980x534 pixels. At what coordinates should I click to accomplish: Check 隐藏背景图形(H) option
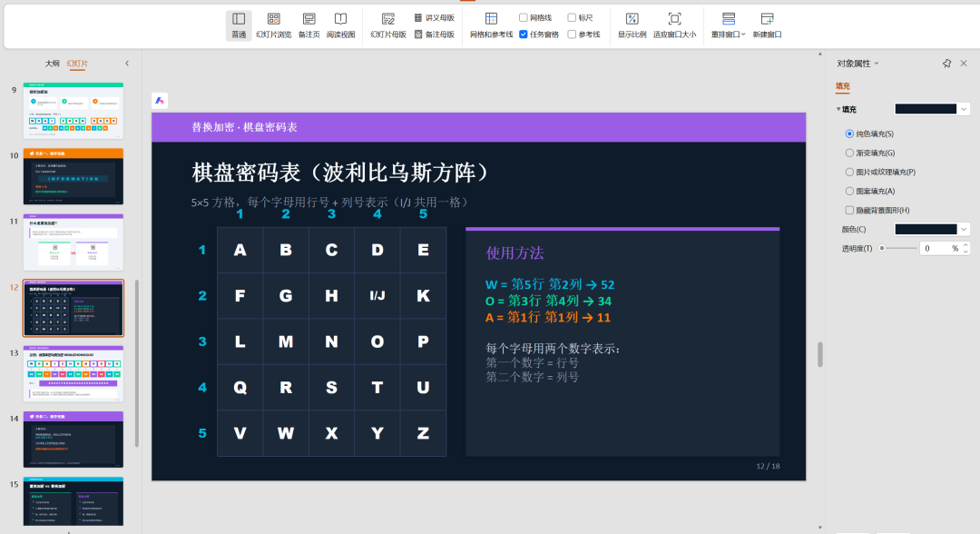(x=849, y=210)
